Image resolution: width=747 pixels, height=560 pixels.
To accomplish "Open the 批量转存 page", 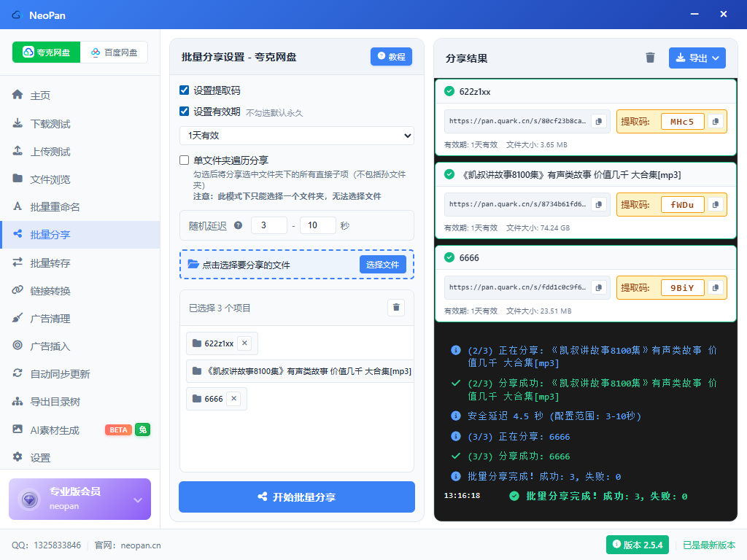I will pos(80,262).
